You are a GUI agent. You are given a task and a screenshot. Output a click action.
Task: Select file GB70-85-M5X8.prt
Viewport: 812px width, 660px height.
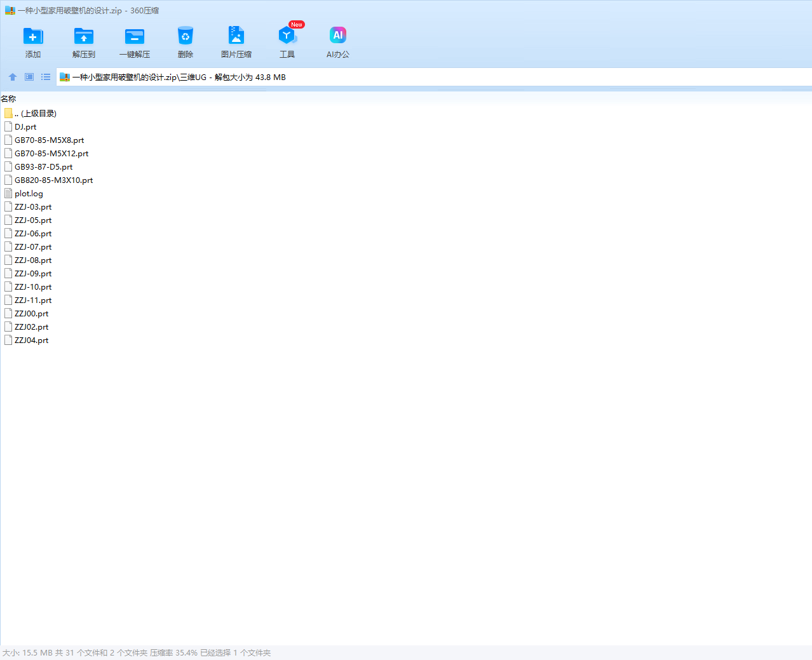(x=44, y=140)
